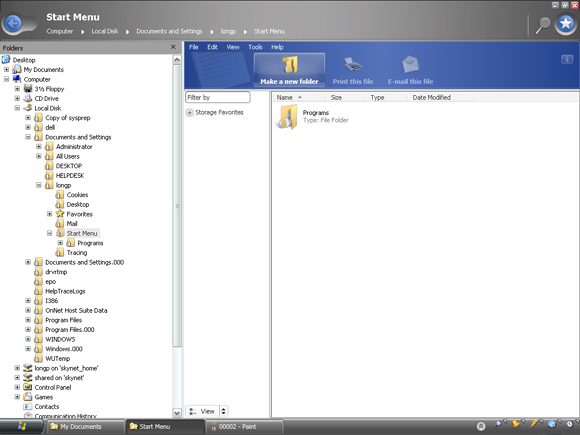Click the Filter by input field
The width and height of the screenshot is (580, 435).
click(x=218, y=97)
